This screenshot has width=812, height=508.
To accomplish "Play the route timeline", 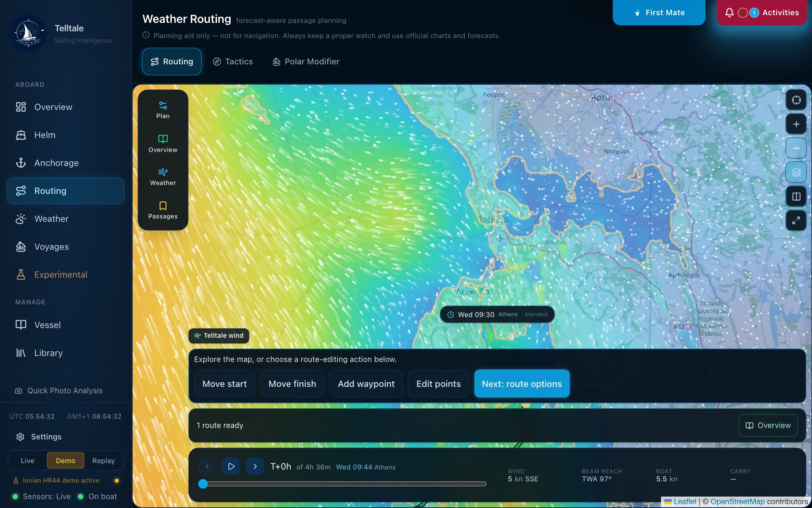I will 231,467.
